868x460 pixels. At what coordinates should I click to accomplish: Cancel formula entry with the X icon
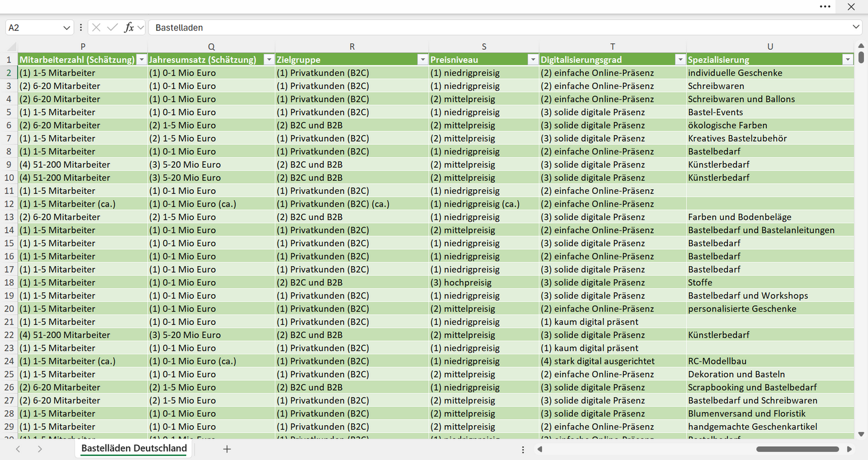coord(96,28)
